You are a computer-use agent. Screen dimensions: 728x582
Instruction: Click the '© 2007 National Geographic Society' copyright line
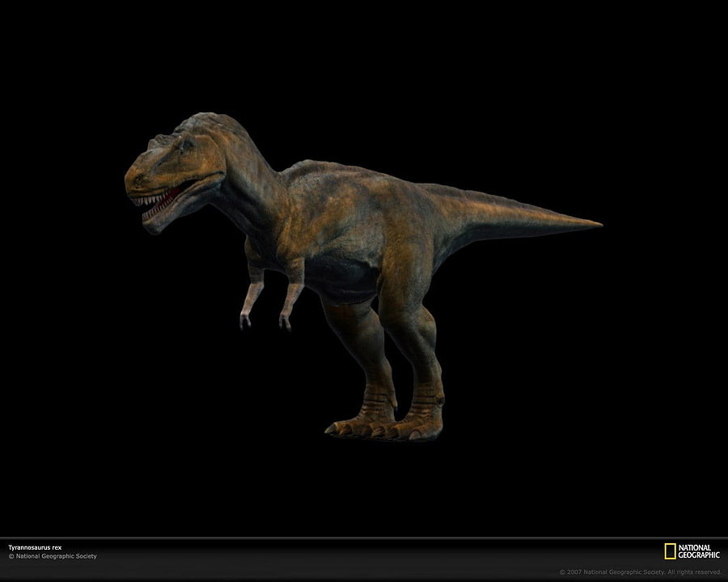pyautogui.click(x=641, y=572)
